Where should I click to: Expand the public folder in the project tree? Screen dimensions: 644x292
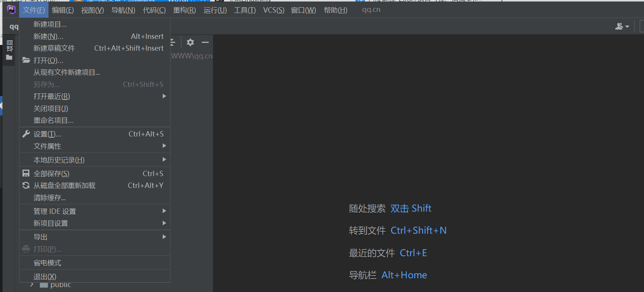click(x=32, y=285)
